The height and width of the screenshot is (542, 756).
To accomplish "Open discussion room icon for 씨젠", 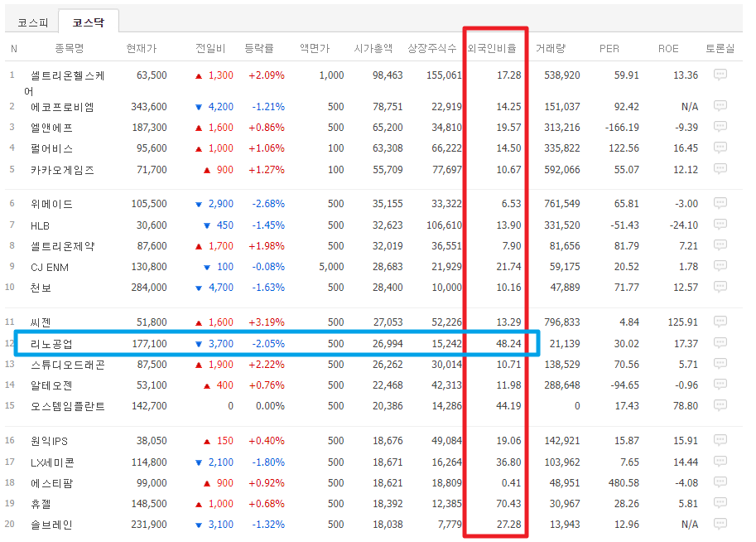I will tap(720, 322).
